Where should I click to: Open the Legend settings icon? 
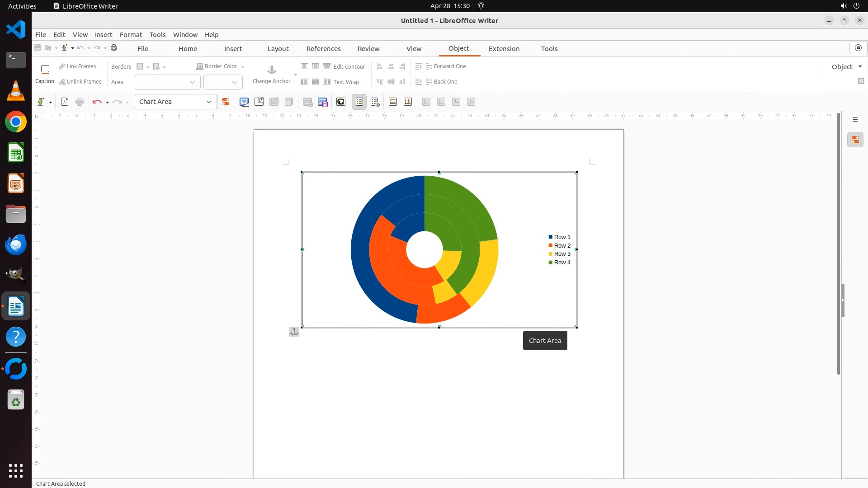375,102
